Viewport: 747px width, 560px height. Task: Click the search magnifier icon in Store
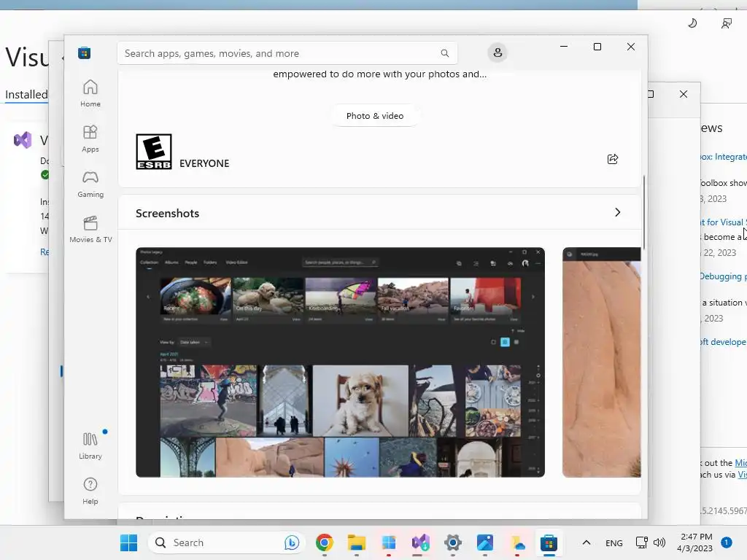coord(444,53)
